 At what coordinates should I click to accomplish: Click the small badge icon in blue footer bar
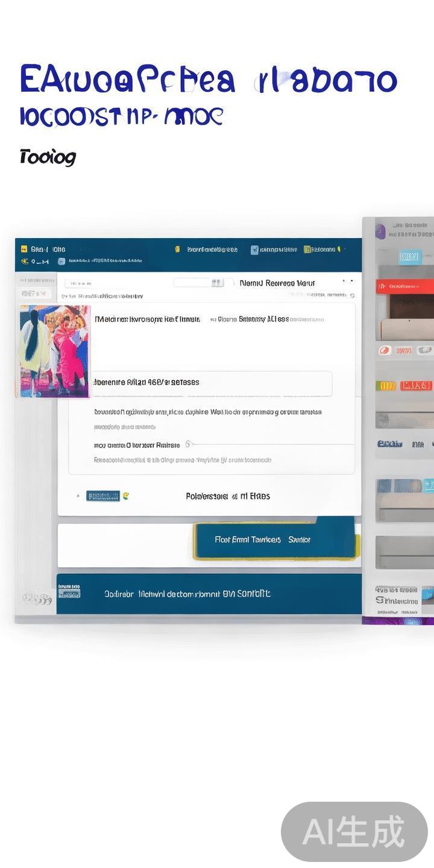coord(69,591)
